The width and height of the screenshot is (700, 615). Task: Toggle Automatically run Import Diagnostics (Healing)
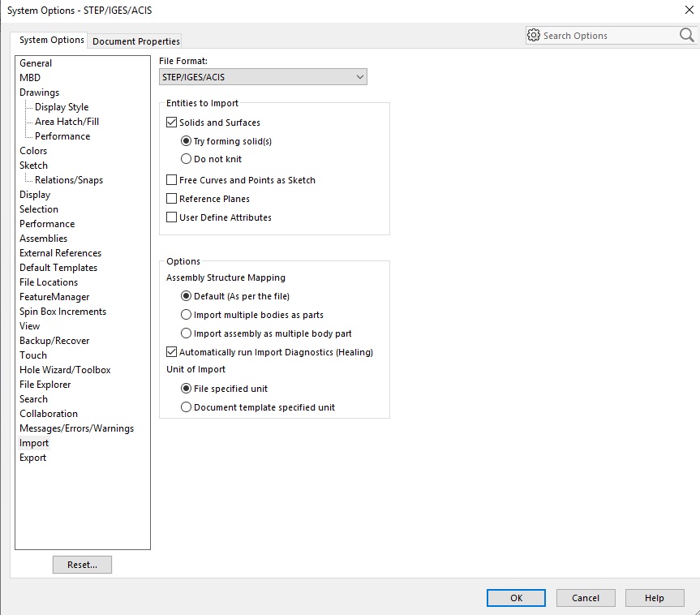click(x=171, y=352)
